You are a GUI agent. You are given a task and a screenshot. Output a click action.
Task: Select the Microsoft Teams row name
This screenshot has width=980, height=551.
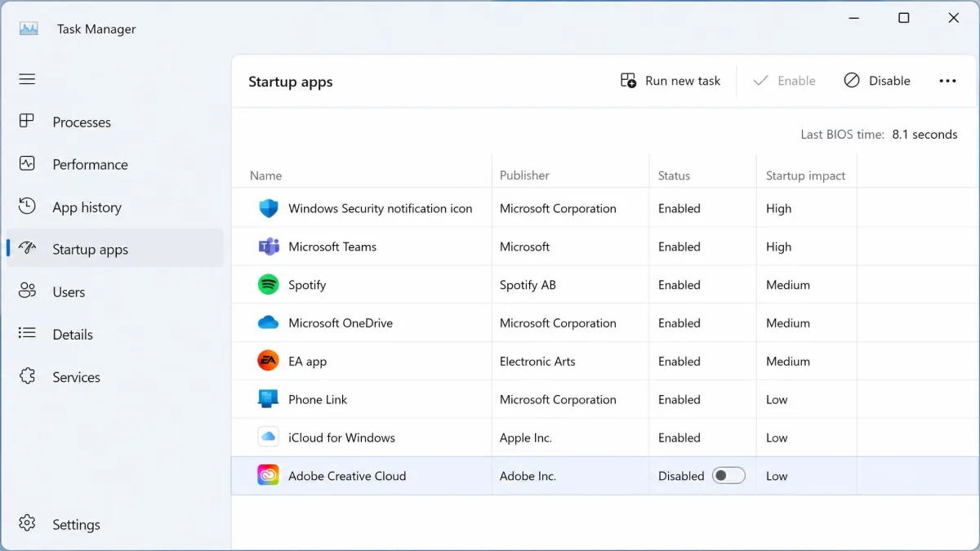click(332, 247)
